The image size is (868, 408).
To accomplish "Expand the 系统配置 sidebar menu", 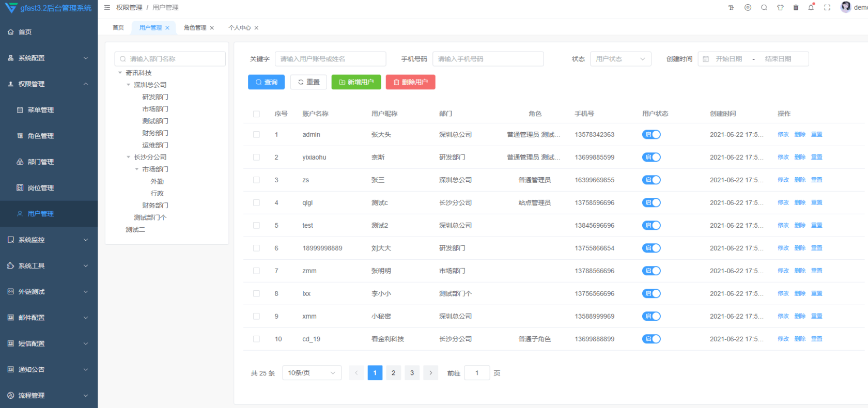I will 49,58.
